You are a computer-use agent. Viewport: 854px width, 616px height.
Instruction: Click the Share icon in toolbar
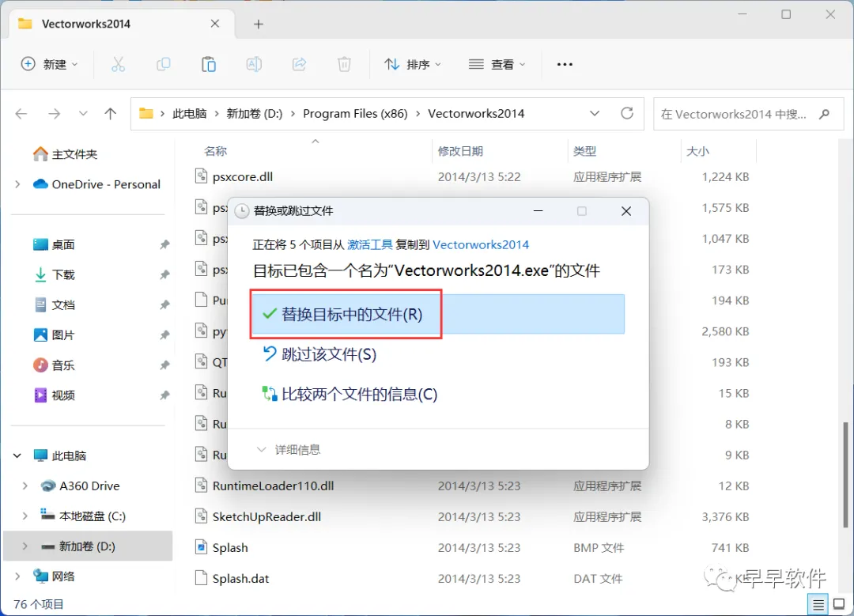299,64
